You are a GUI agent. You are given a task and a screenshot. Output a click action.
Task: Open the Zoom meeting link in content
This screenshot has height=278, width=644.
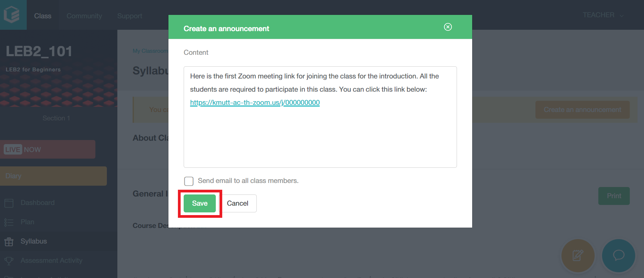coord(255,102)
